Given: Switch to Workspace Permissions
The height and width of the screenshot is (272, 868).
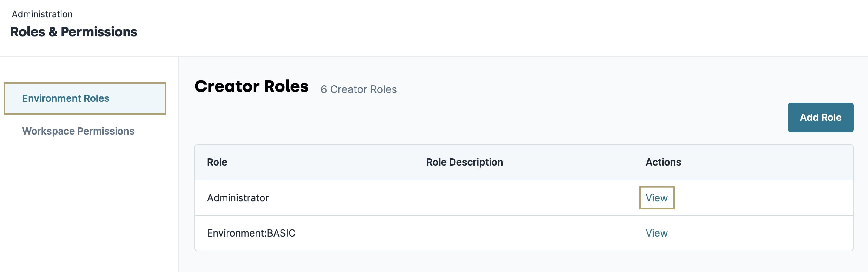Looking at the screenshot, I should tap(78, 131).
